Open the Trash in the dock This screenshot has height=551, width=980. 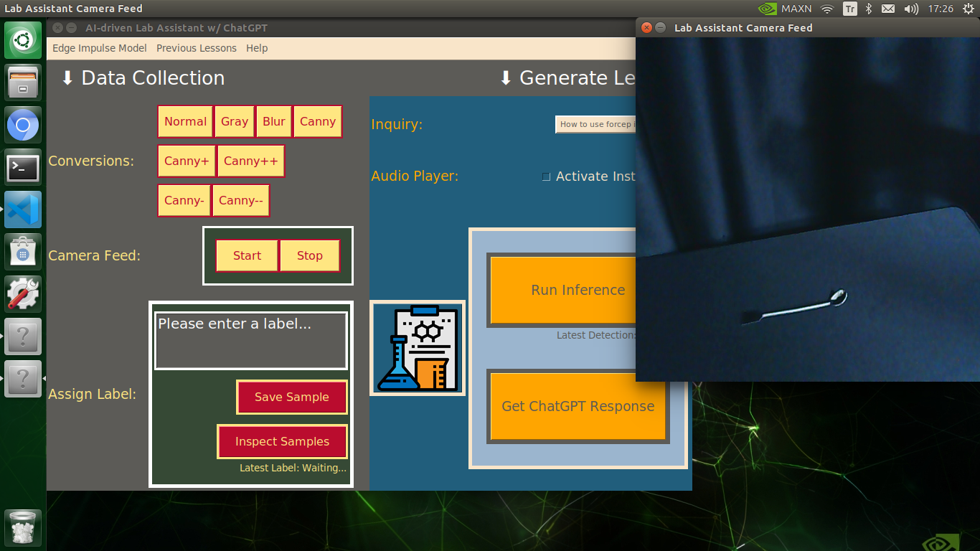tap(23, 529)
